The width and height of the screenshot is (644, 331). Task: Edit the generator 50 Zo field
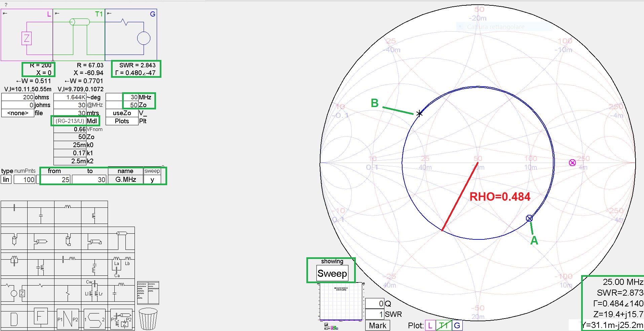[x=122, y=105]
